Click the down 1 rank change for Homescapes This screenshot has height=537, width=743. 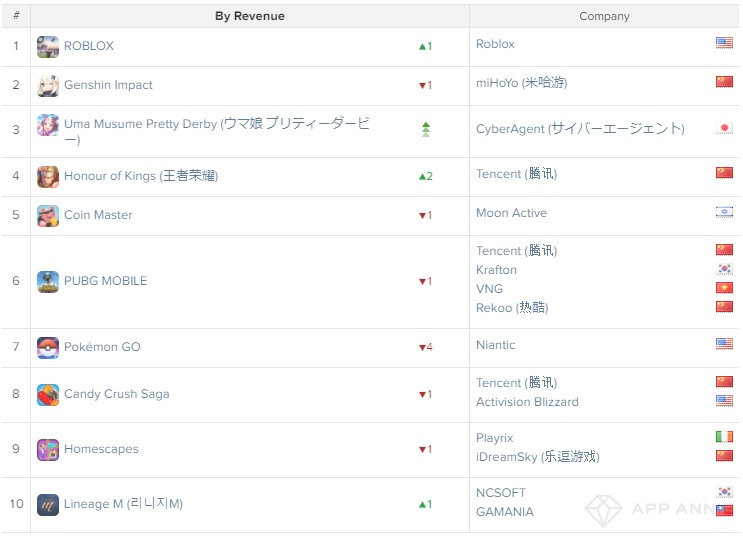(426, 449)
